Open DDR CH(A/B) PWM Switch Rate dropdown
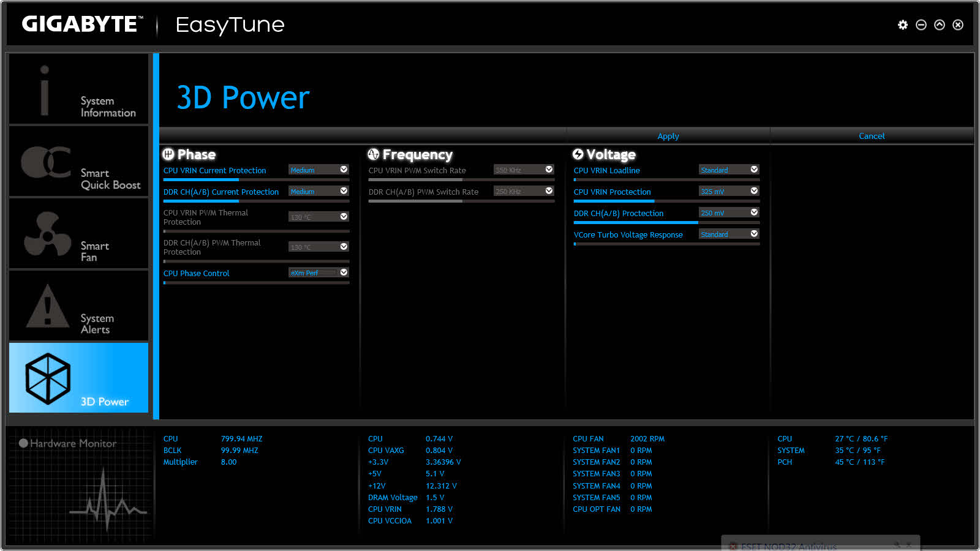980x551 pixels. click(524, 191)
